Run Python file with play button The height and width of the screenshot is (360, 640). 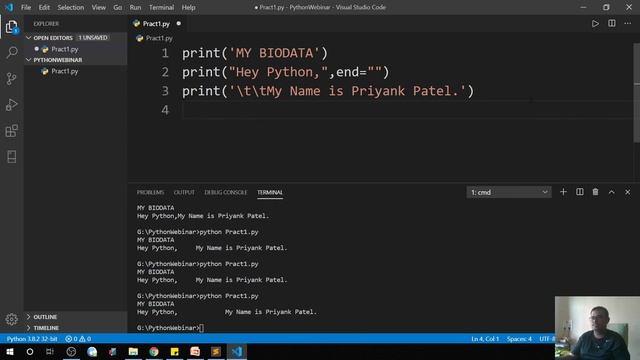tap(595, 24)
